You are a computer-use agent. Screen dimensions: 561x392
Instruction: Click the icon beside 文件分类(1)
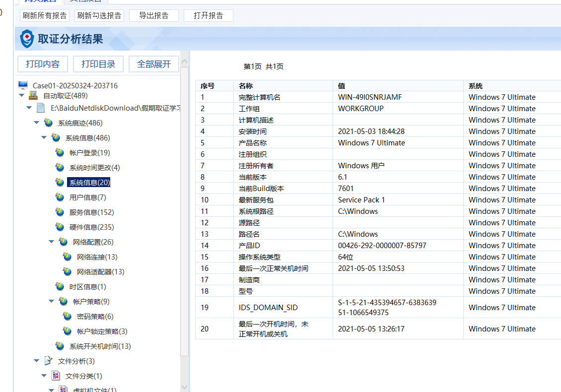tap(56, 376)
